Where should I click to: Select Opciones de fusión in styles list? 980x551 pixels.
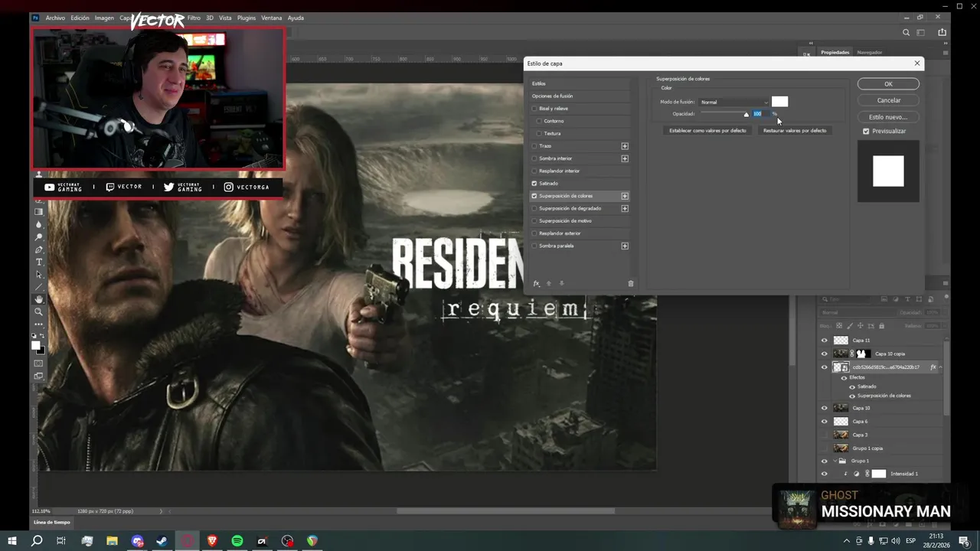[552, 96]
